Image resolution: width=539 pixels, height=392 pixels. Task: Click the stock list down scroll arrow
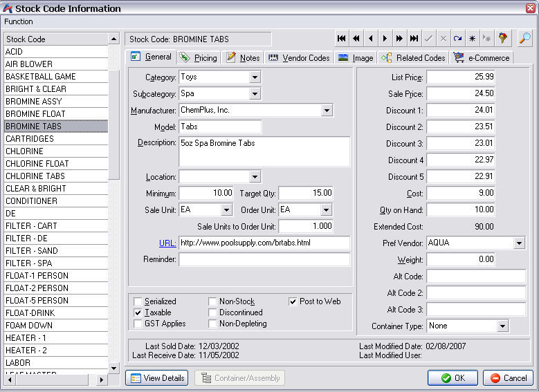(113, 368)
